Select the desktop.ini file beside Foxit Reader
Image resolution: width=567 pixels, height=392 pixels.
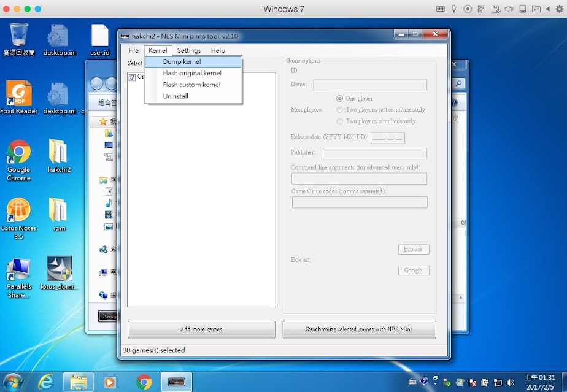[60, 98]
